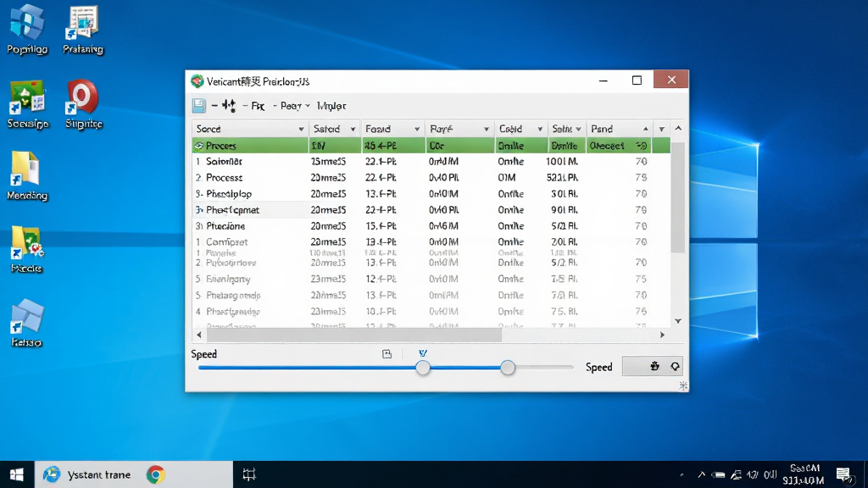This screenshot has height=488, width=868.
Task: Expand the Peay dropdown in the toolbar
Action: [308, 106]
